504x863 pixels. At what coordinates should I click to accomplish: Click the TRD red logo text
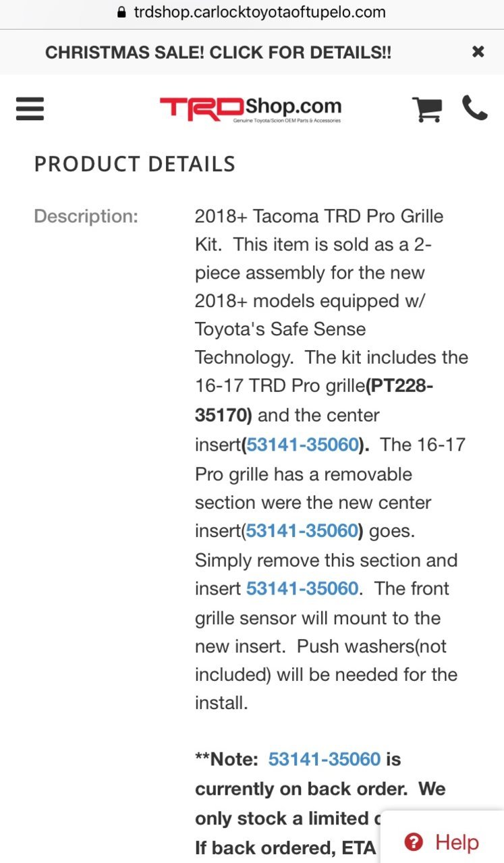[202, 108]
